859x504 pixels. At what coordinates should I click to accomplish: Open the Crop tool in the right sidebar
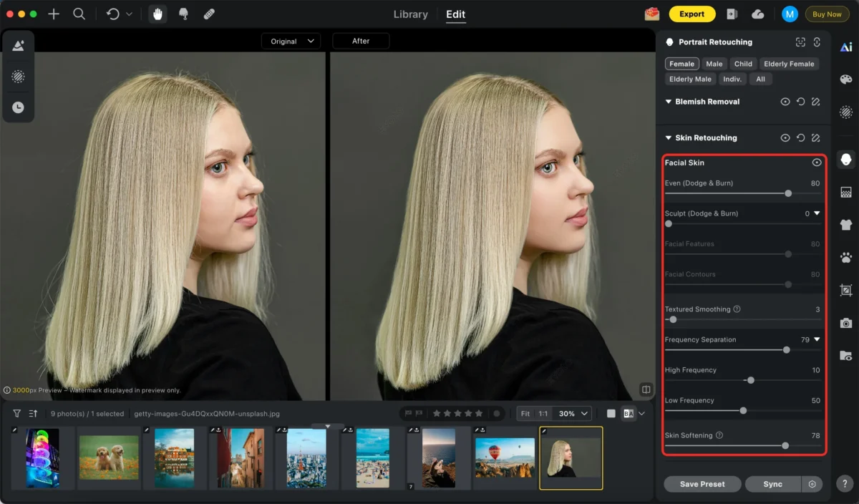click(x=846, y=291)
